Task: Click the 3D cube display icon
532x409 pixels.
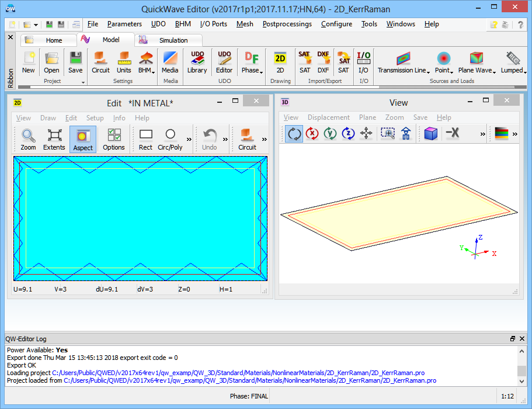Action: coord(431,134)
